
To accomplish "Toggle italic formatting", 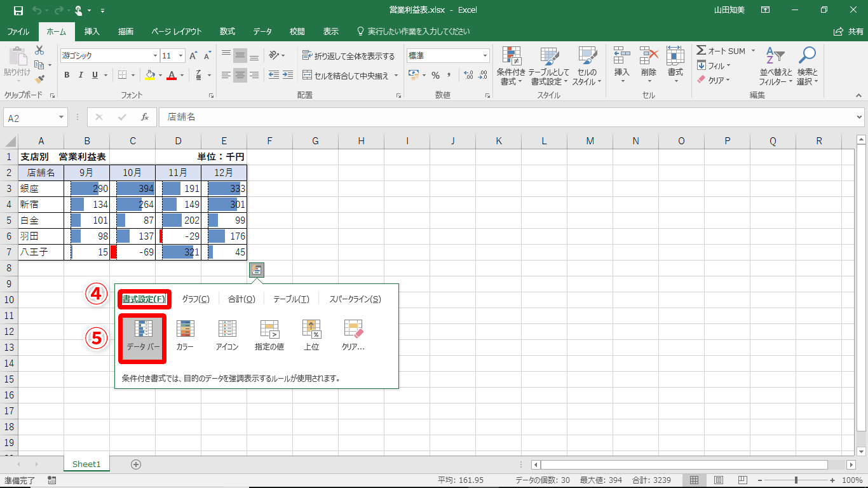I will pos(81,75).
